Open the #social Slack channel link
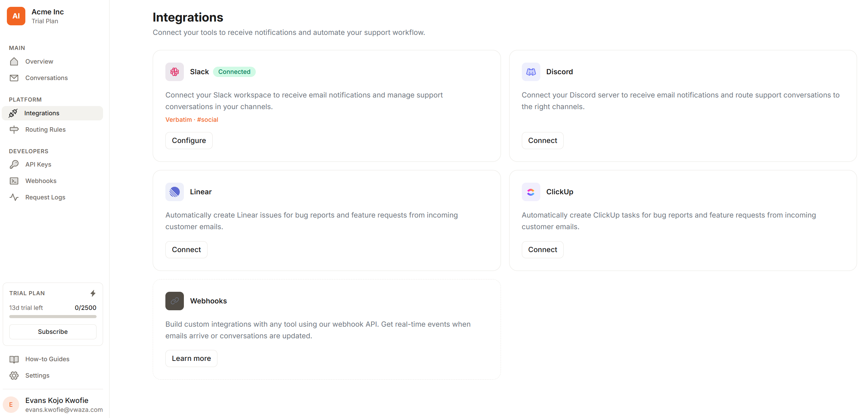Screen dimensions: 868x418 (207, 119)
